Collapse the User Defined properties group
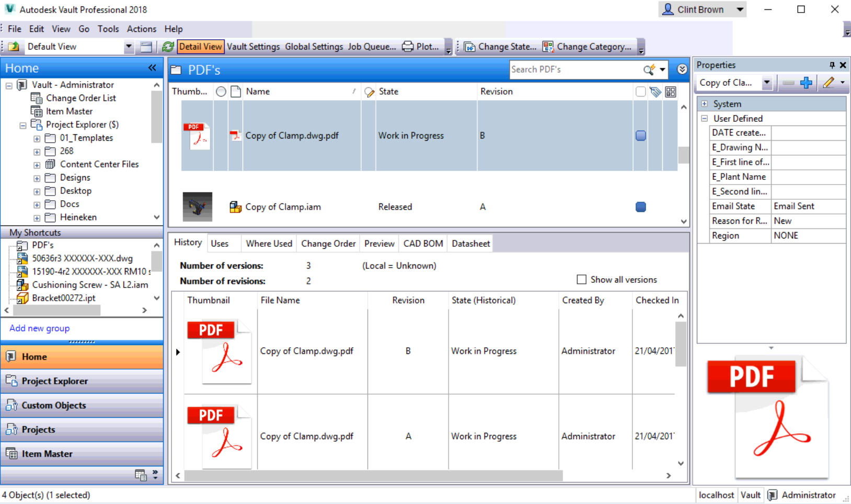 pyautogui.click(x=705, y=119)
